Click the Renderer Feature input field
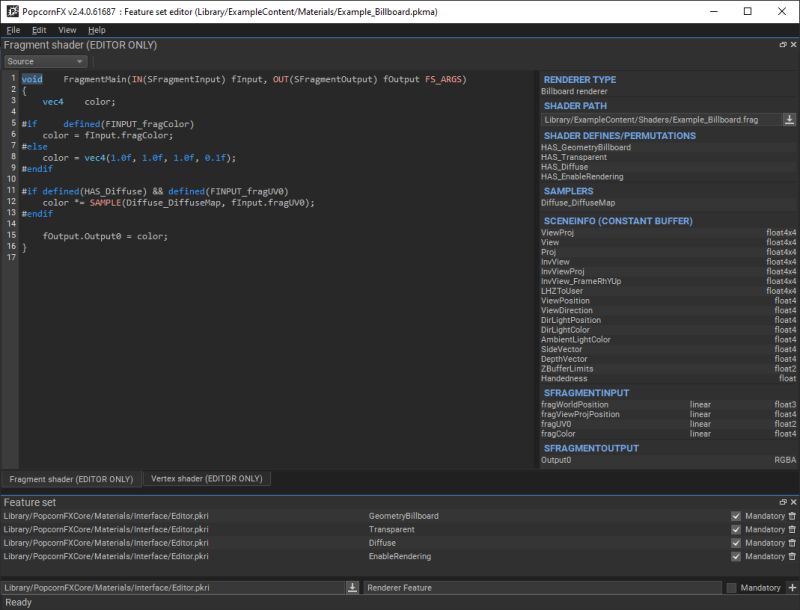The height and width of the screenshot is (610, 800). tap(542, 588)
